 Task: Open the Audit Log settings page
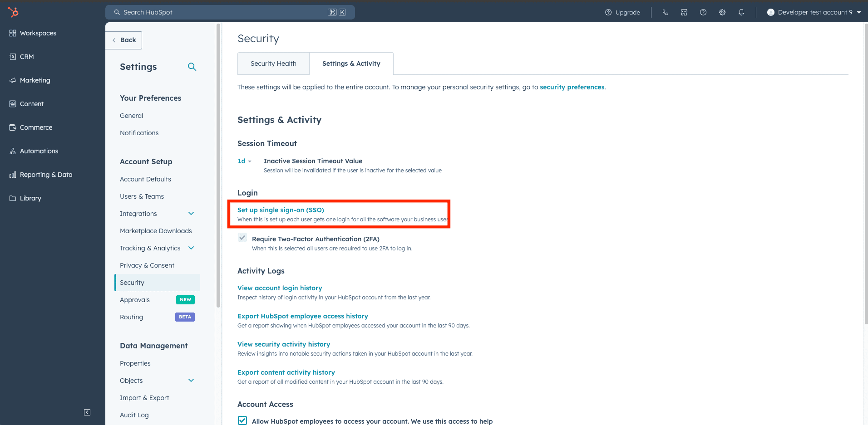(x=134, y=415)
